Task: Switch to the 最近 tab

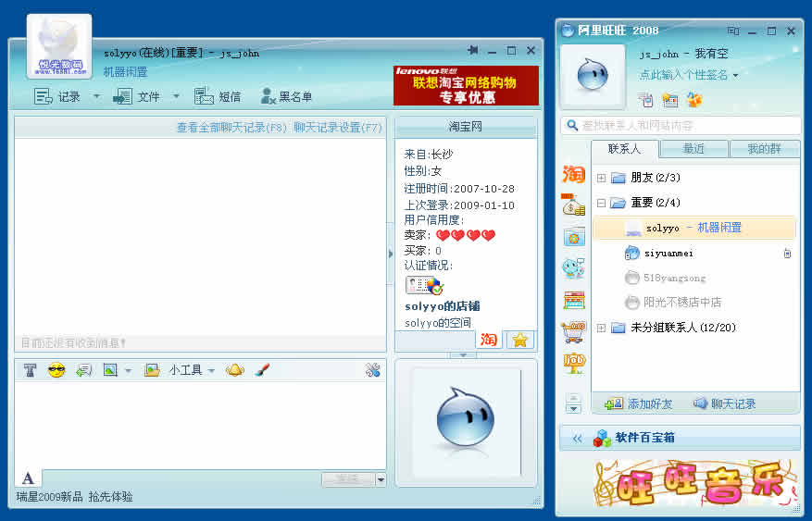Action: tap(693, 149)
